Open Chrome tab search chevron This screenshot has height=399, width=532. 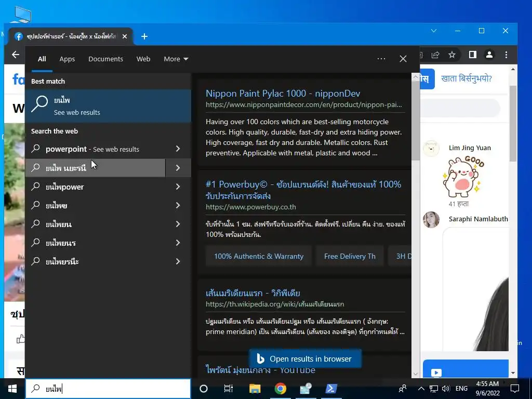[x=434, y=31]
